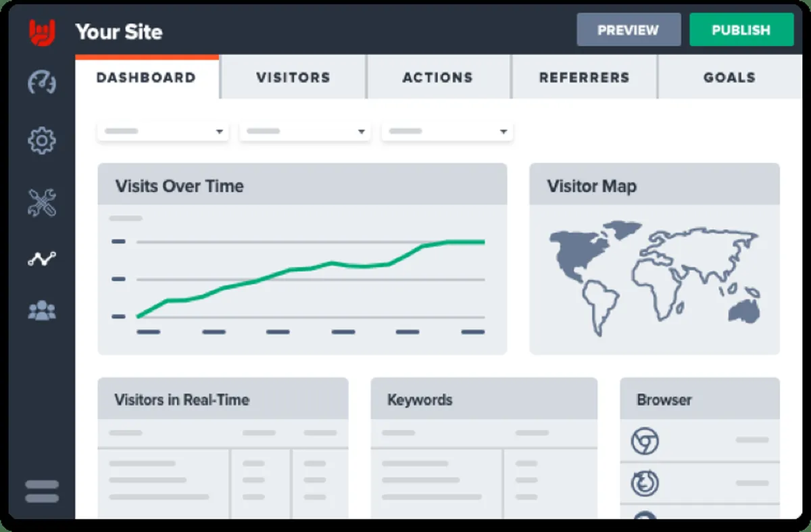Click the Firefox browser icon row
The width and height of the screenshot is (811, 532).
coord(699,483)
